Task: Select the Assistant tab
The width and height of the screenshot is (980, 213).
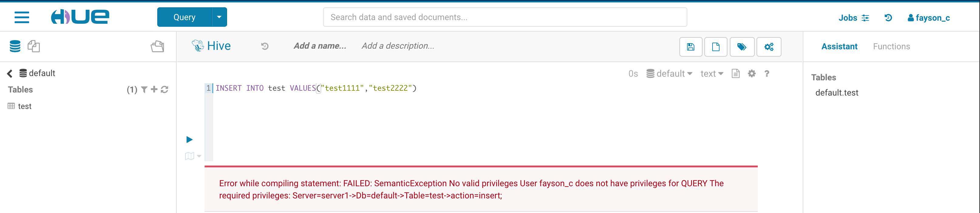Action: coord(839,47)
